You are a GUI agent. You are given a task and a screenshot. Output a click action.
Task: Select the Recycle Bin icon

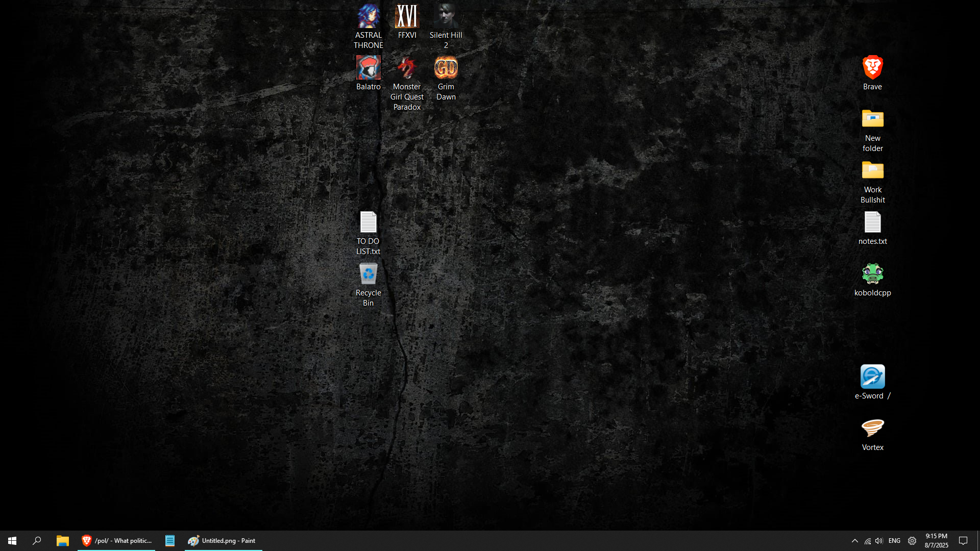[x=368, y=284]
